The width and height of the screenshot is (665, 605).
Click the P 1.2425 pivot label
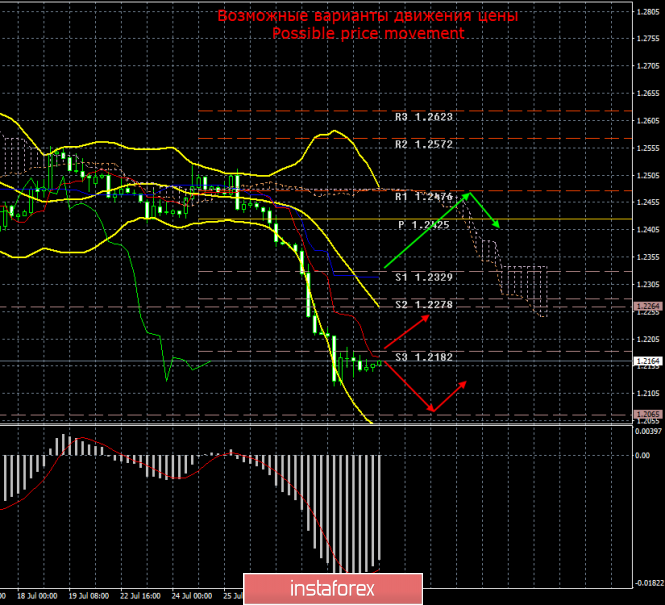click(x=424, y=225)
